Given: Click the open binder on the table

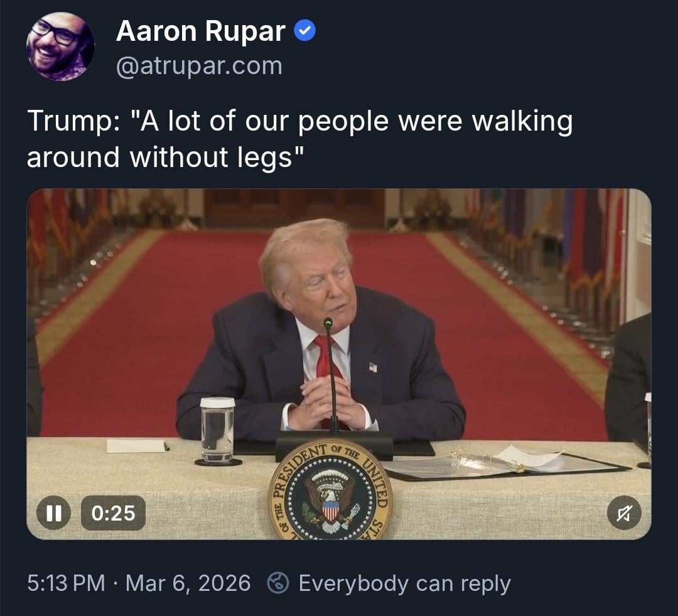Looking at the screenshot, I should tap(505, 464).
